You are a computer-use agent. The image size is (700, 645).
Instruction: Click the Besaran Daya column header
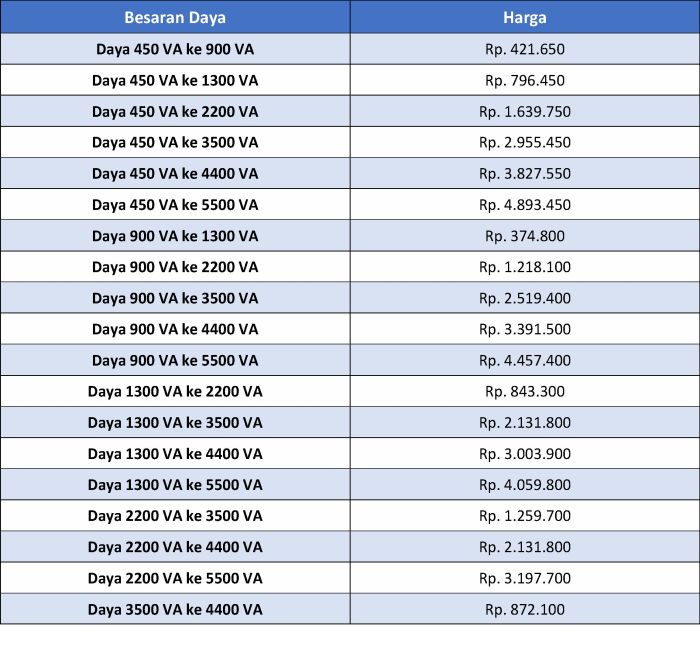(175, 18)
